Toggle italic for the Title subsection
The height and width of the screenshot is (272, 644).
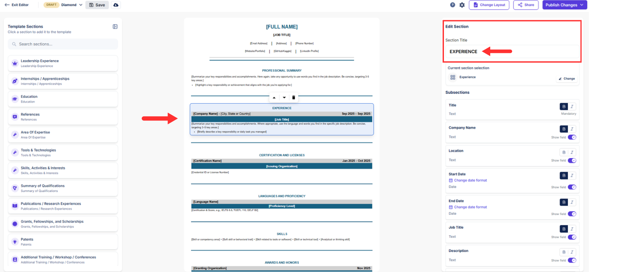[x=572, y=106]
